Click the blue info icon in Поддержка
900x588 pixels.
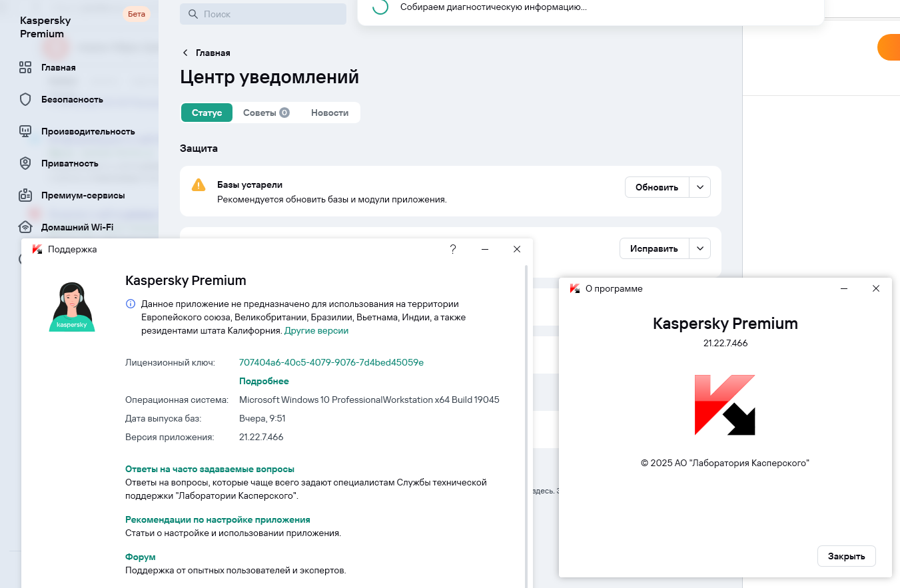[x=131, y=304]
